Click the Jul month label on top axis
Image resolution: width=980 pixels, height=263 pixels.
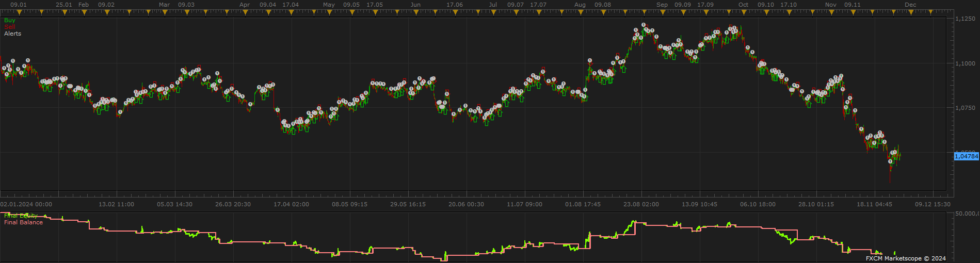[x=493, y=5]
